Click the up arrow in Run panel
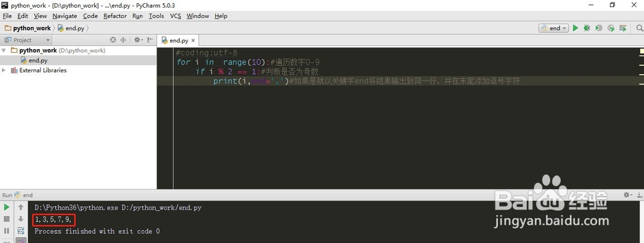This screenshot has width=644, height=243. coord(21,208)
